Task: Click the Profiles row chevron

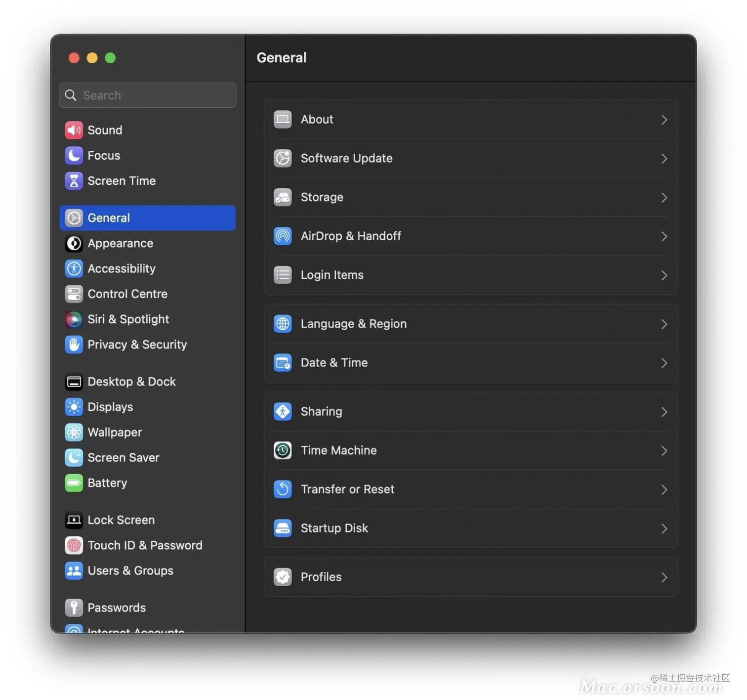Action: (664, 577)
